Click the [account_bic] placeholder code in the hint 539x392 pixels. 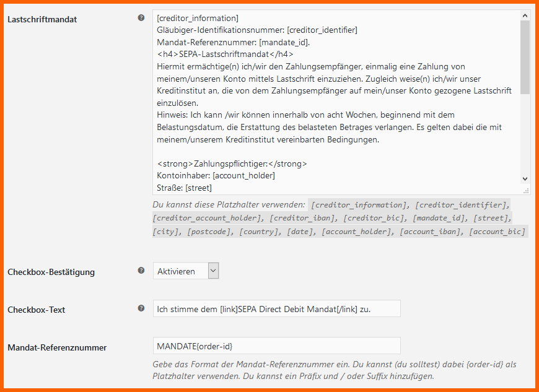point(497,232)
